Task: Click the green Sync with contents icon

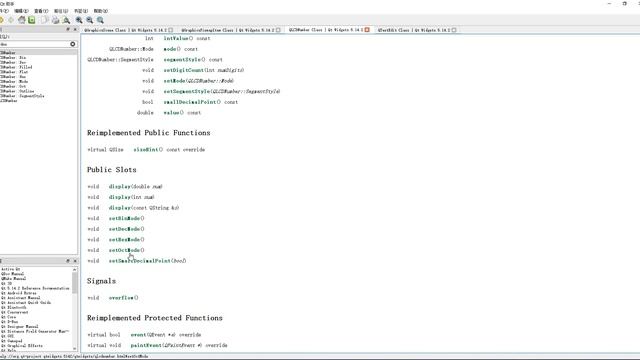Action: (32, 20)
